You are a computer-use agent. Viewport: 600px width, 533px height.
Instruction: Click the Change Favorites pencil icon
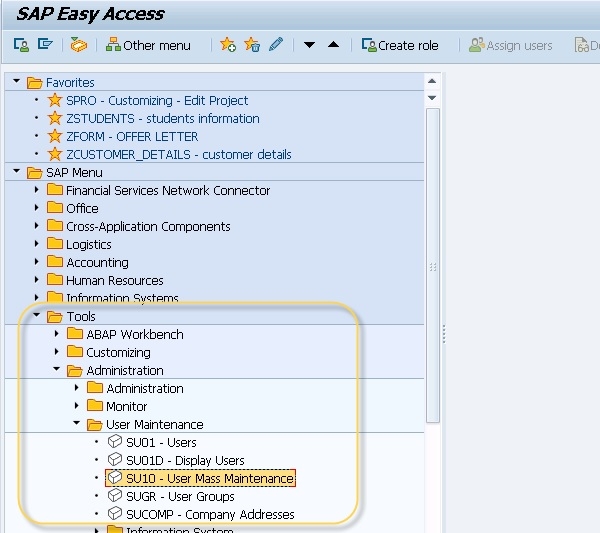pos(276,45)
